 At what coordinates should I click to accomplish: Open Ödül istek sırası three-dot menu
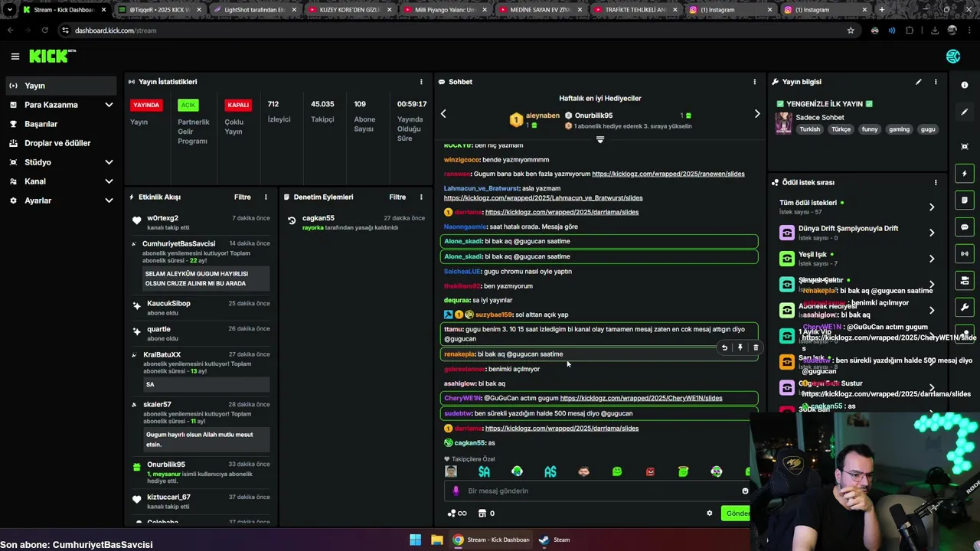936,182
